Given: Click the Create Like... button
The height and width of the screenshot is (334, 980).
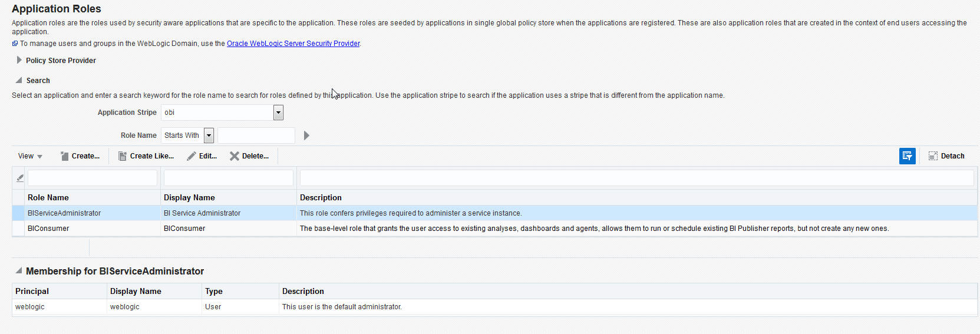Looking at the screenshot, I should pos(146,156).
